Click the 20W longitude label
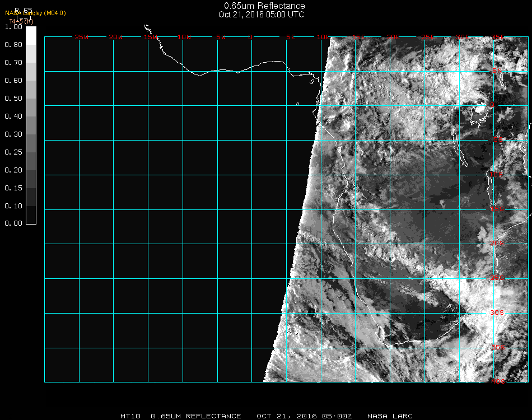 (x=116, y=37)
